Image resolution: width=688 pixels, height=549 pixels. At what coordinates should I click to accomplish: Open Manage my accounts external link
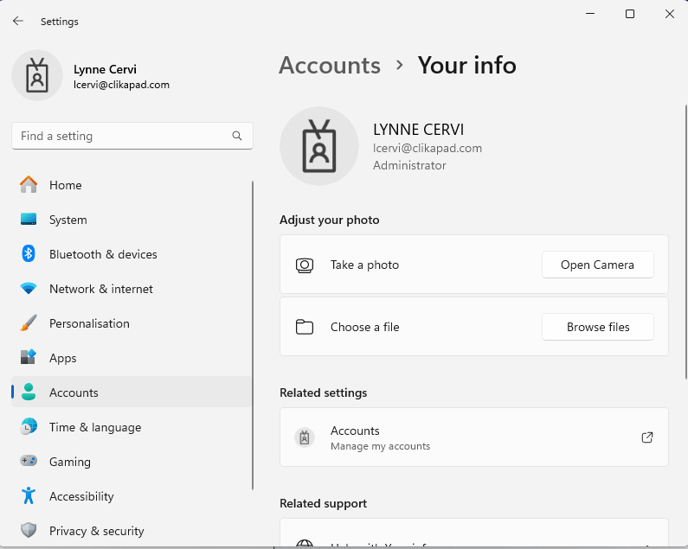click(x=647, y=438)
